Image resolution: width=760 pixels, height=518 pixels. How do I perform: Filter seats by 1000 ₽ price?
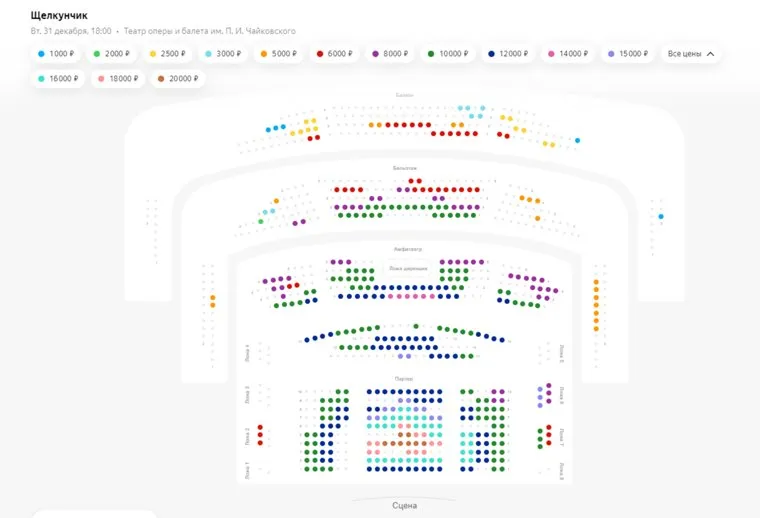click(56, 53)
